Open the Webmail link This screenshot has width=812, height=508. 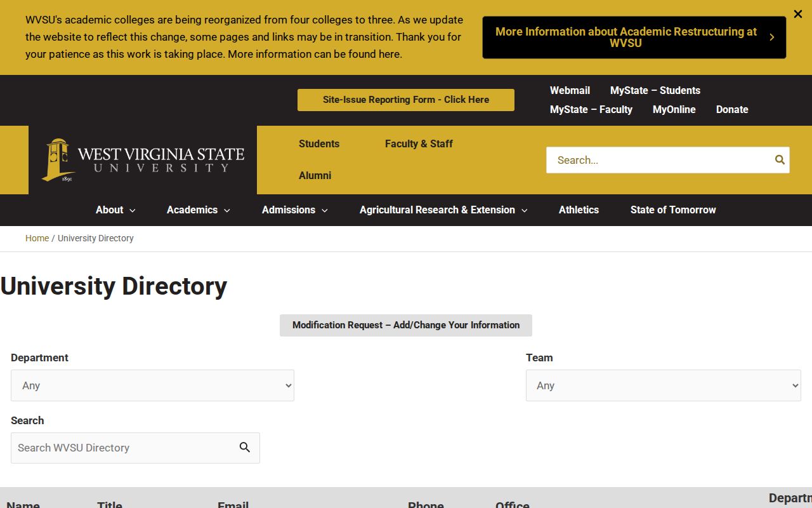pos(570,90)
